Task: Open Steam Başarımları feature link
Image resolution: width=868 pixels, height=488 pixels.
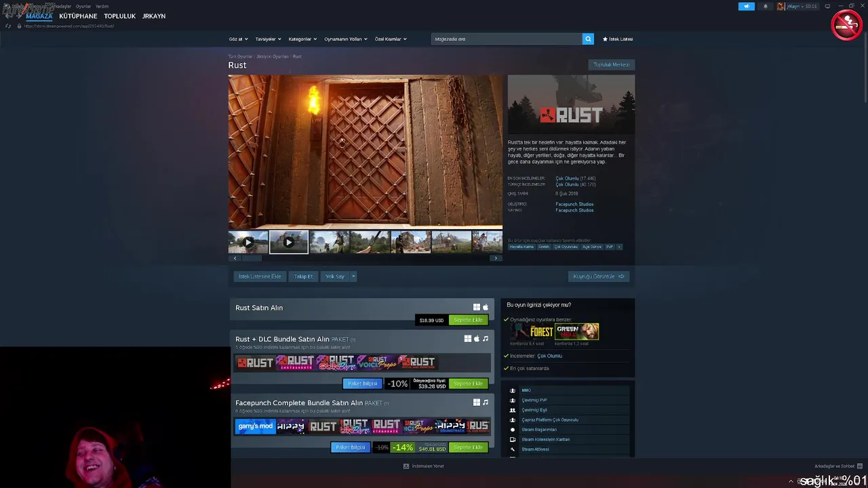Action: pos(539,430)
